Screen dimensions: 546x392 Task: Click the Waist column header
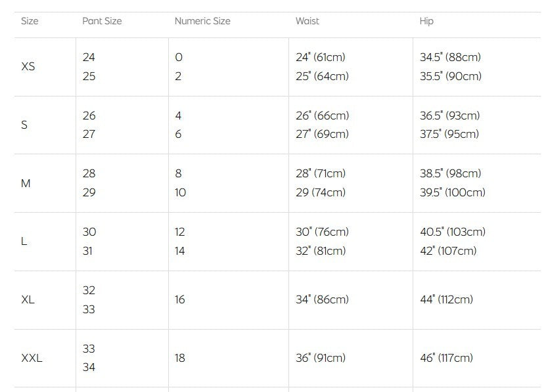click(x=307, y=21)
